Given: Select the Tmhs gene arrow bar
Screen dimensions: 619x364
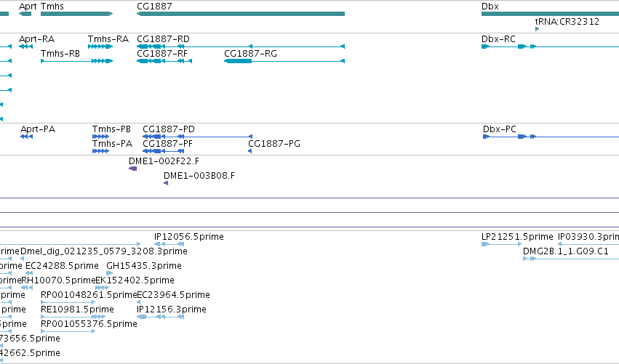Looking at the screenshot, I should click(x=76, y=14).
